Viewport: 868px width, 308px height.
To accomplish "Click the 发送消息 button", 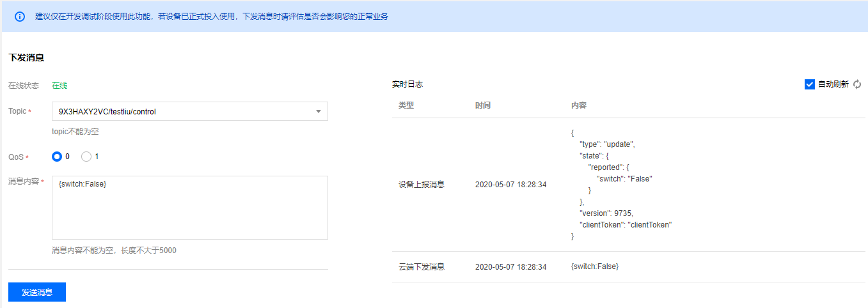I will tap(37, 292).
